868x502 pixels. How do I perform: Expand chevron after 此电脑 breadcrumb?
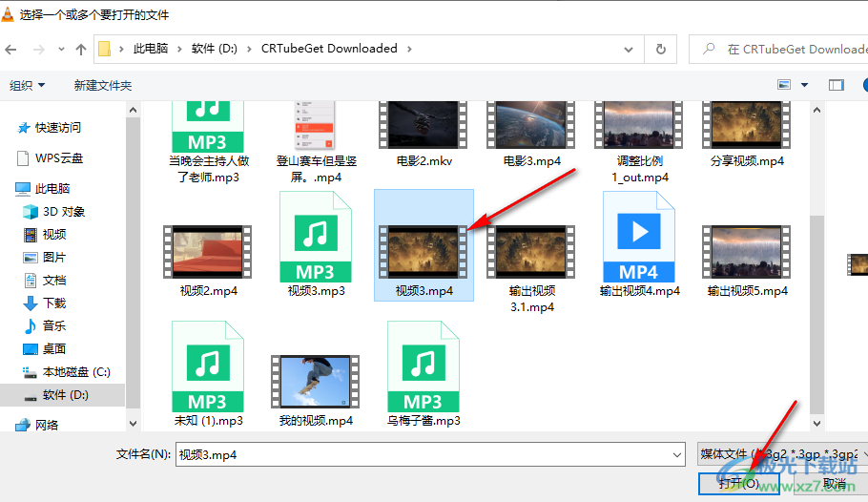[x=179, y=49]
